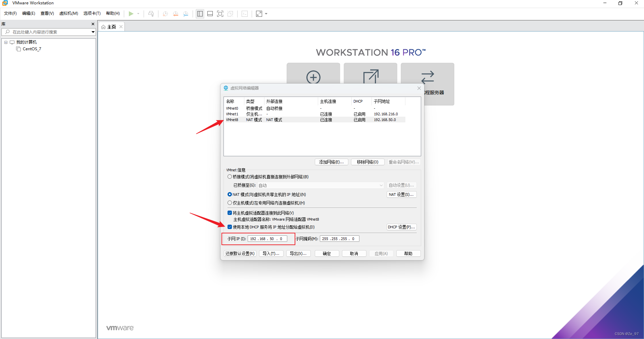Select the 仅主机模式 radio button

[230, 203]
